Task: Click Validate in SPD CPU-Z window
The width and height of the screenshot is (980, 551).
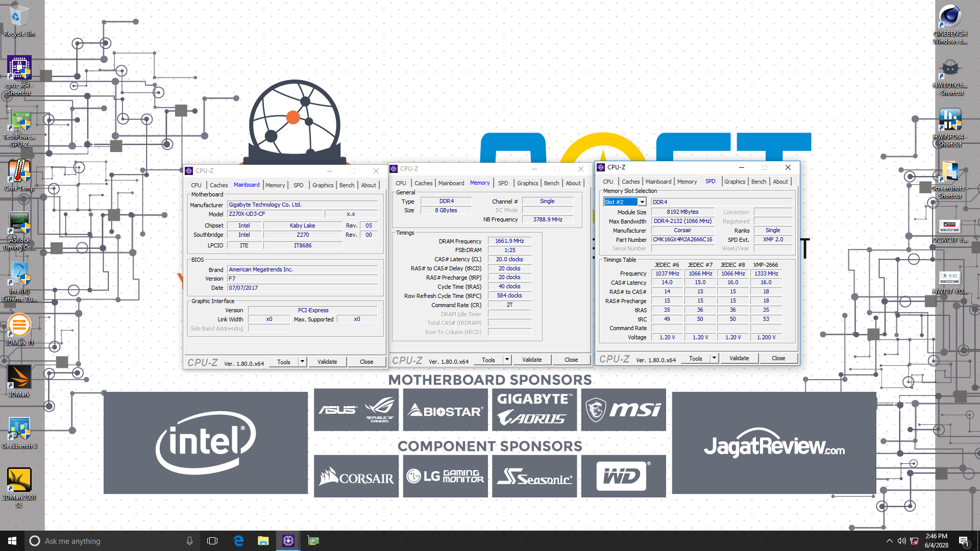Action: tap(739, 358)
